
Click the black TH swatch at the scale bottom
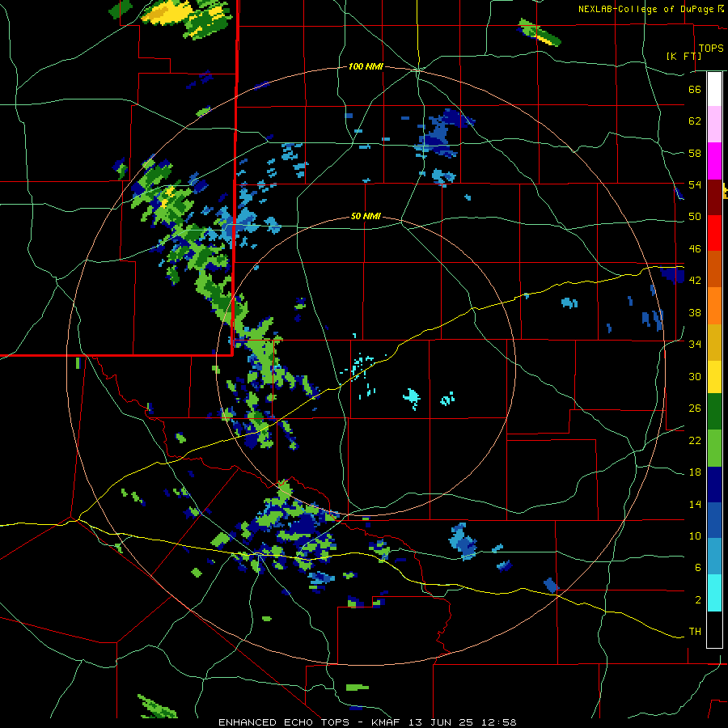point(714,629)
